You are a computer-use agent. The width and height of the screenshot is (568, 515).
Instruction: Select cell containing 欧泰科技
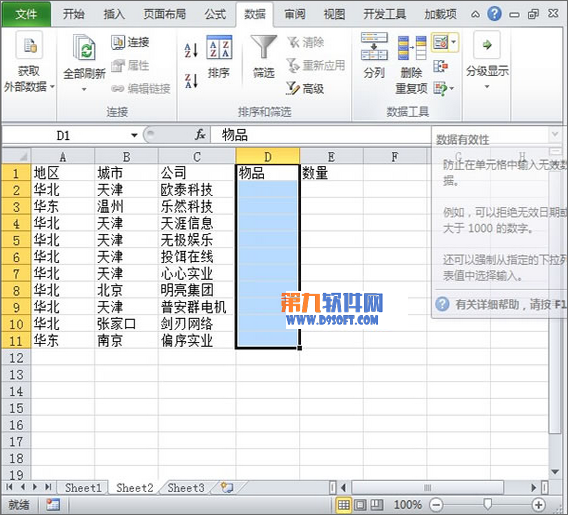197,189
